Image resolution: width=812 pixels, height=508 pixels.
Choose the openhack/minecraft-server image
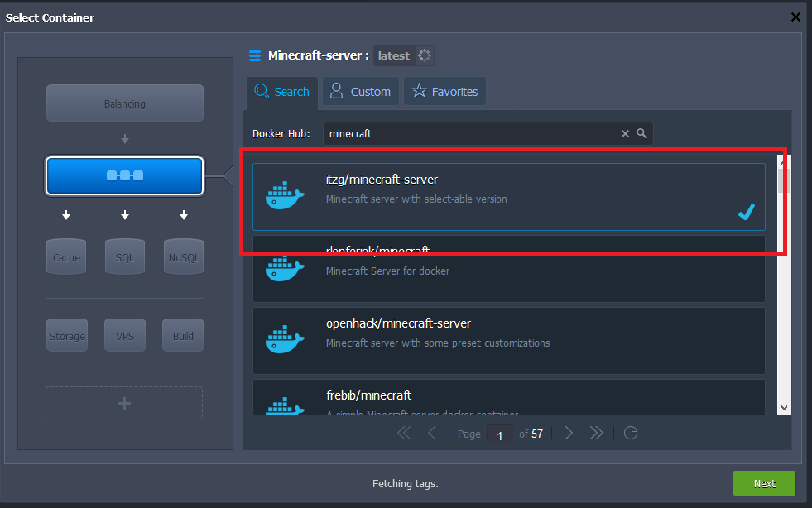point(508,340)
